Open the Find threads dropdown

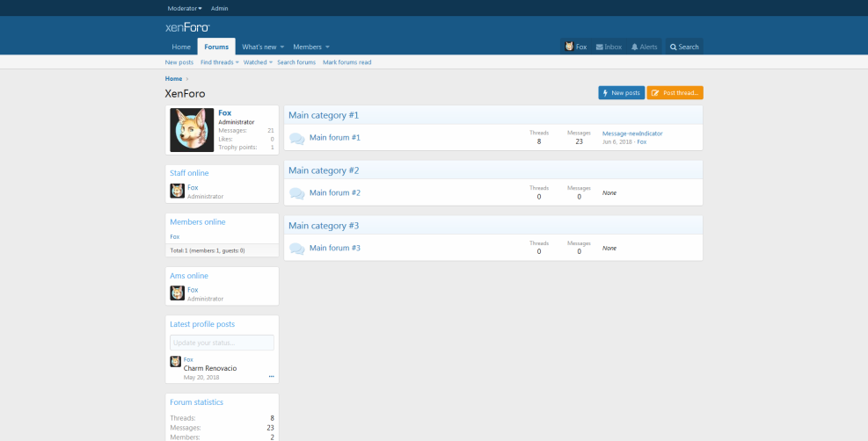(x=219, y=62)
